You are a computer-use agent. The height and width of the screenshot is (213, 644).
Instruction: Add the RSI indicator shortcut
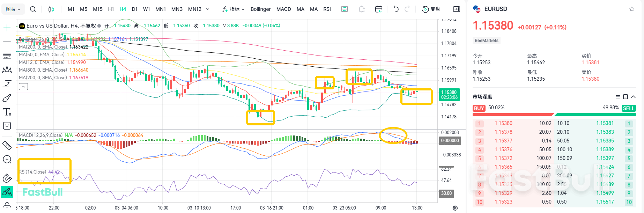pos(327,9)
